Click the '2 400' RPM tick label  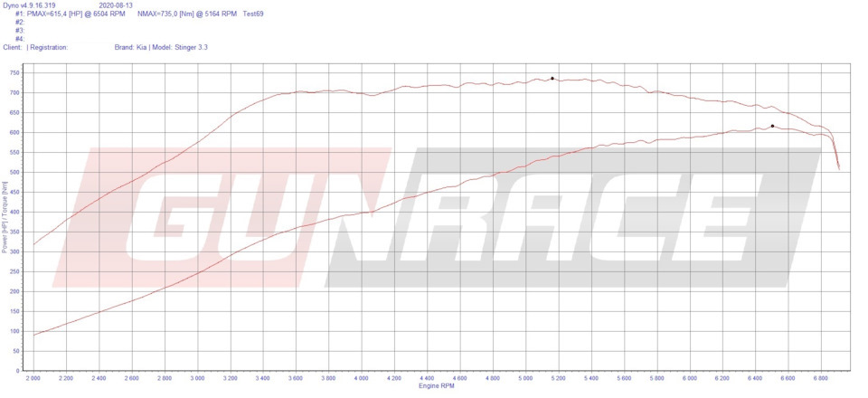point(99,377)
